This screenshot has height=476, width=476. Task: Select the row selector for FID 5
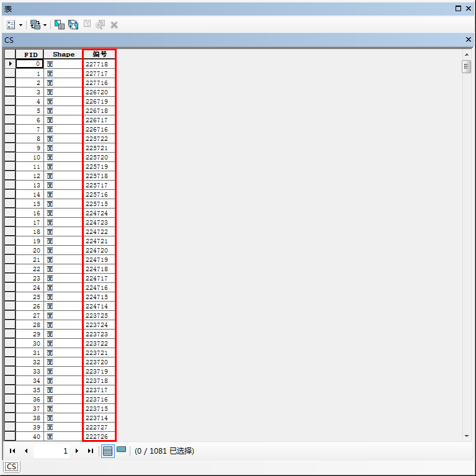[x=10, y=110]
